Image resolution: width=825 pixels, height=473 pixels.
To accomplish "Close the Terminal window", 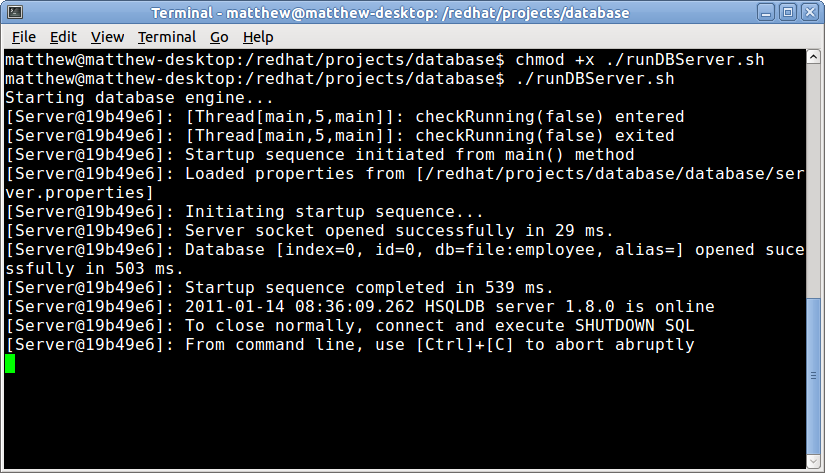I will 808,13.
